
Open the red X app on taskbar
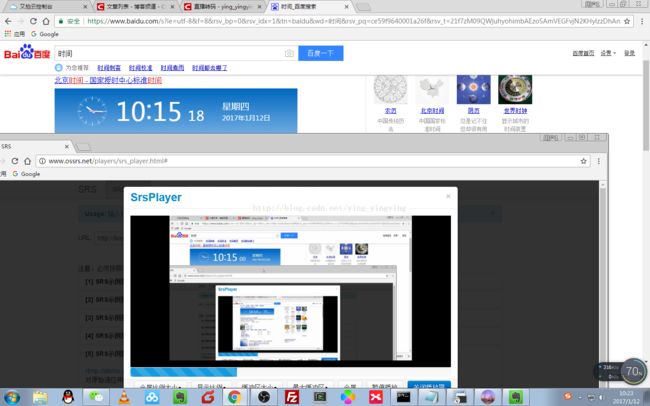pyautogui.click(x=376, y=397)
